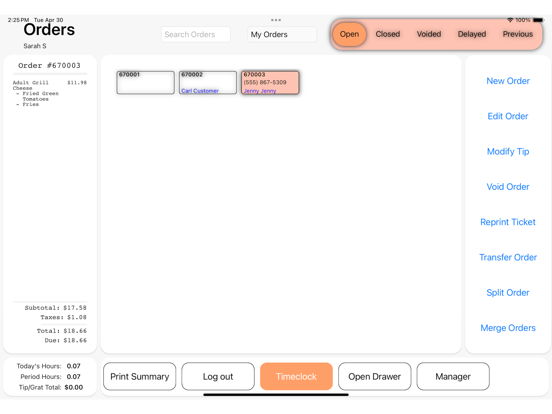This screenshot has width=552, height=414.
Task: Click the Fries modifier line
Action: tap(27, 105)
